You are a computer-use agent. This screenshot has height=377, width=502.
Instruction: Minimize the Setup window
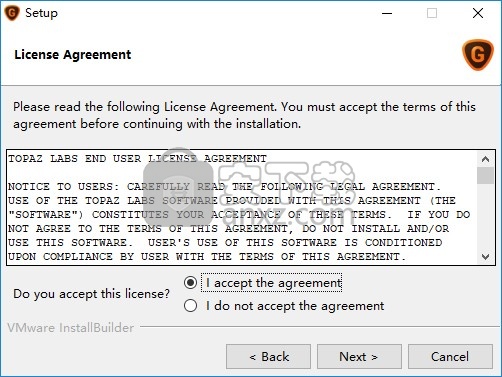click(387, 13)
